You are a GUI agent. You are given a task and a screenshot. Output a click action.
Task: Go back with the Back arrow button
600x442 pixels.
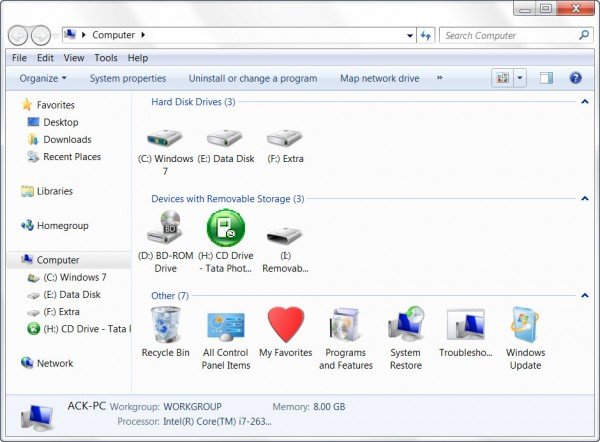pyautogui.click(x=18, y=36)
